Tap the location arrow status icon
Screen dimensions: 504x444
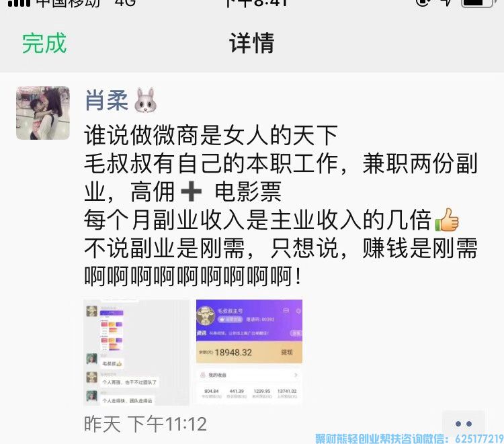click(x=447, y=3)
